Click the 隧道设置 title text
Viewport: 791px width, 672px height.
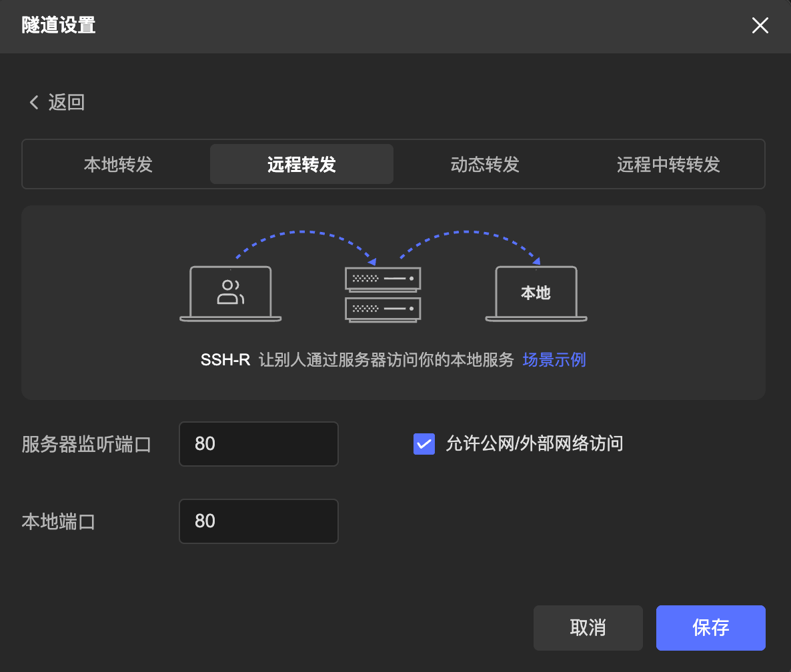[59, 25]
